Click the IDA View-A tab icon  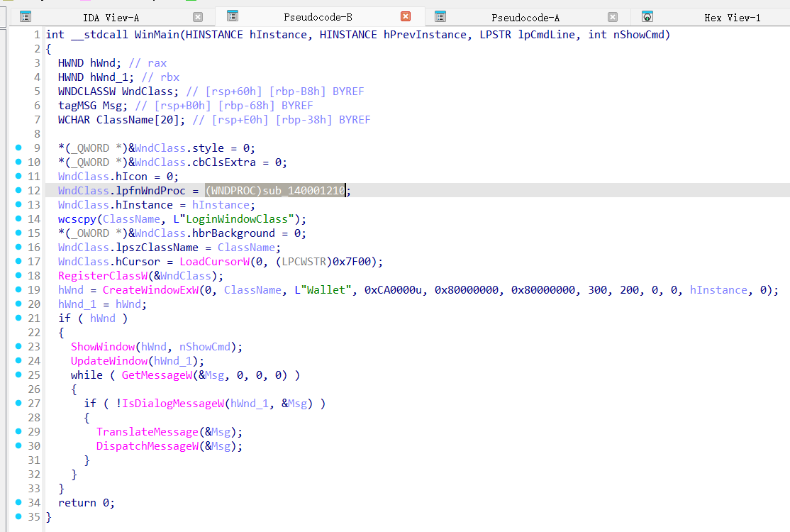pyautogui.click(x=25, y=16)
